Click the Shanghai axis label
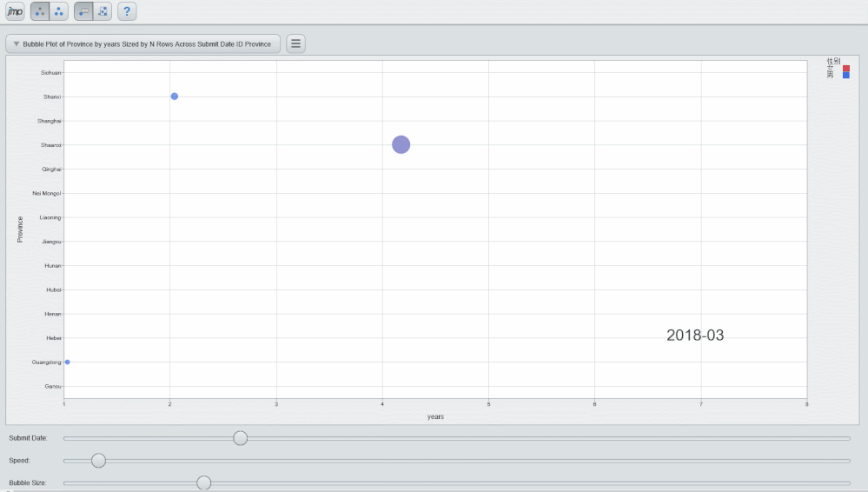The width and height of the screenshot is (868, 492). [x=50, y=121]
